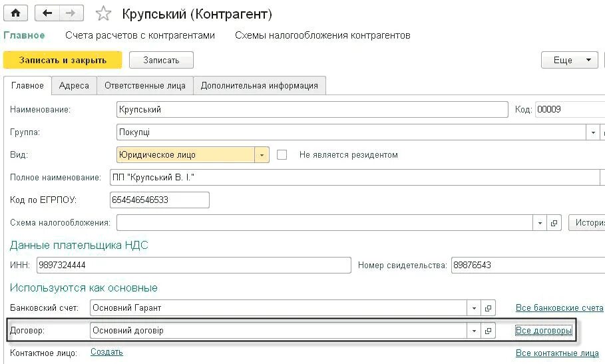The image size is (605, 364).
Task: Expand the "Банковский счет" dropdown
Action: click(x=473, y=308)
